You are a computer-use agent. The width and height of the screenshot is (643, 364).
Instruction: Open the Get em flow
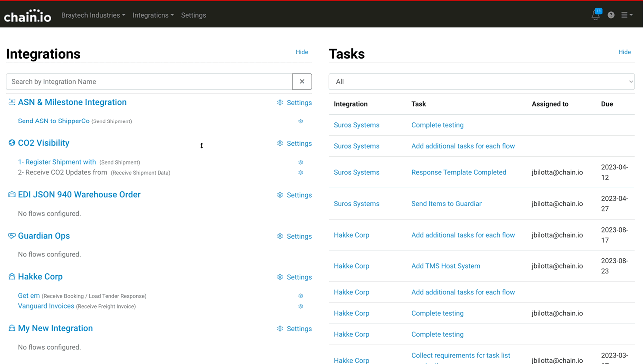(29, 296)
